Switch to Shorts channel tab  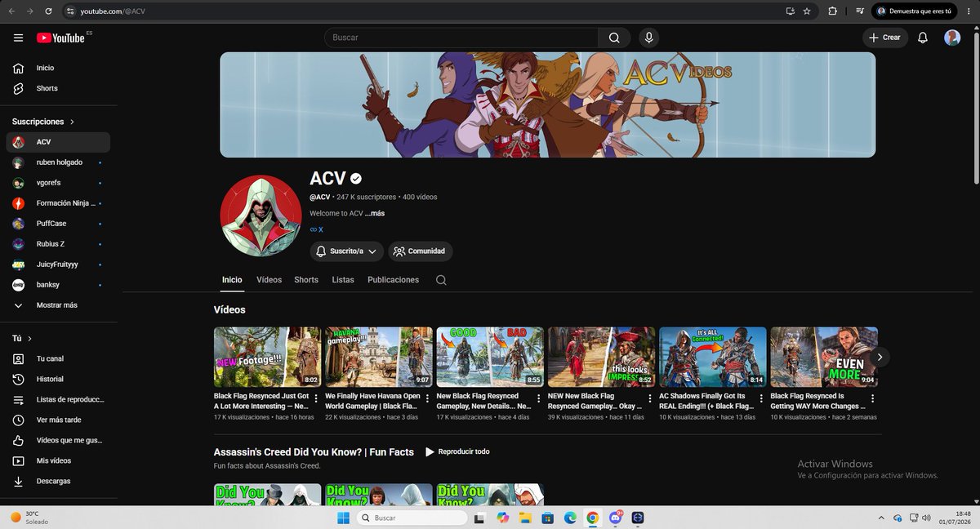pyautogui.click(x=306, y=280)
